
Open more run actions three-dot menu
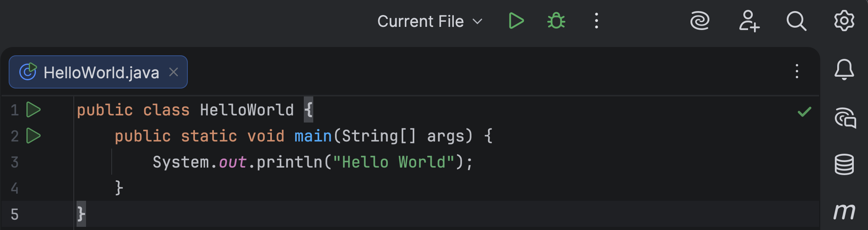(x=596, y=21)
